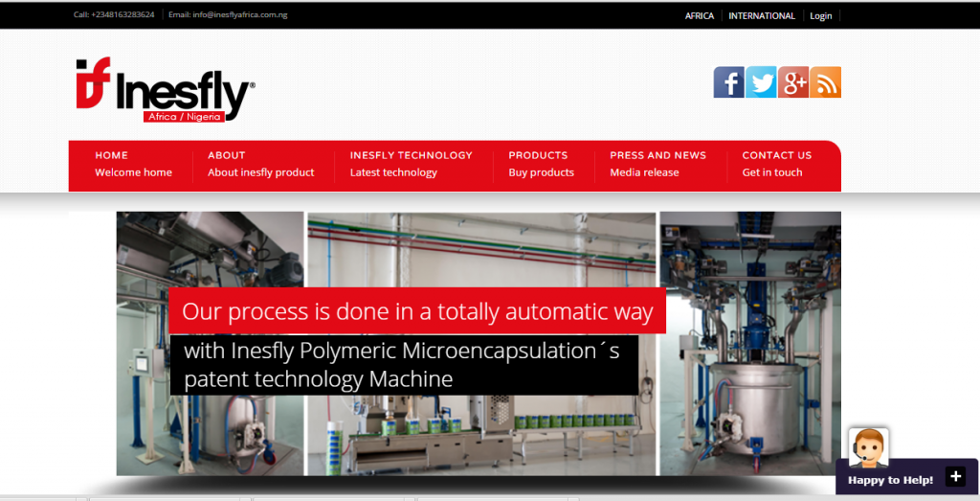
Task: Open the RSS feed icon
Action: pos(825,82)
